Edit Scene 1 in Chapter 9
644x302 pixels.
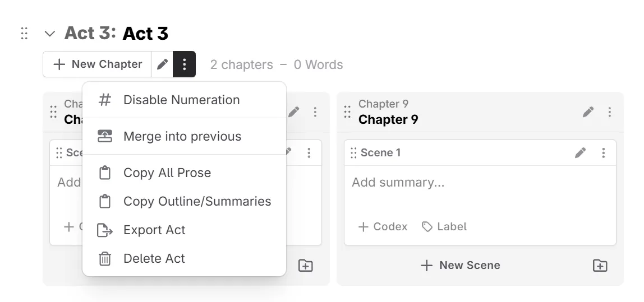click(581, 152)
